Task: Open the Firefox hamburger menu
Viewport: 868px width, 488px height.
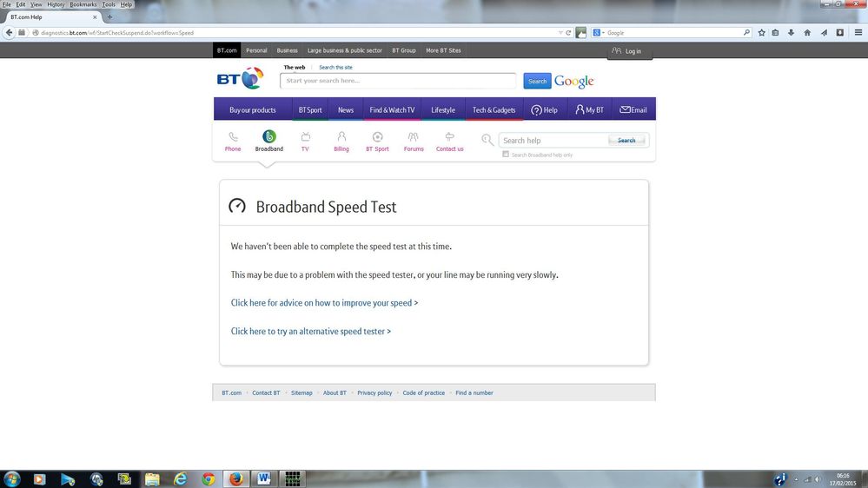Action: click(x=858, y=33)
